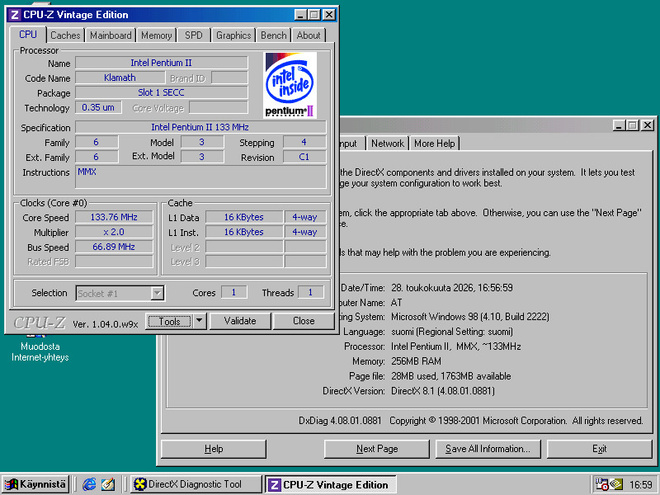Click the Exit button in DxDiag

tap(599, 449)
